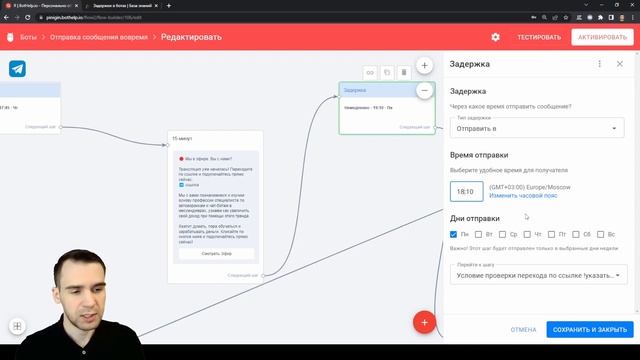Viewport: 640px width, 360px height.
Task: Add a new step with red plus button
Action: click(x=424, y=322)
